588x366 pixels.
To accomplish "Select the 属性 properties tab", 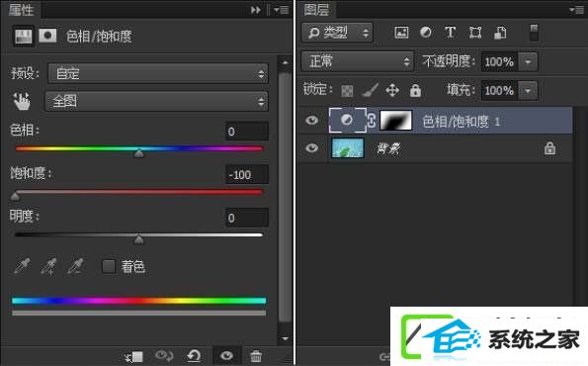I will [21, 9].
